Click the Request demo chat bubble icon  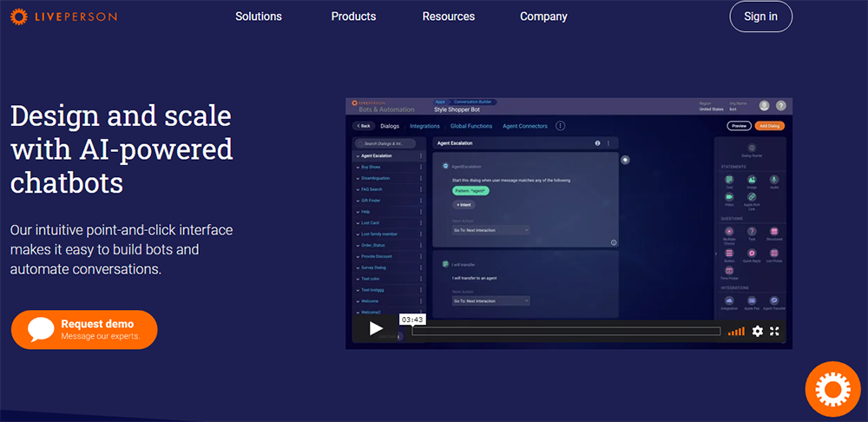point(41,329)
